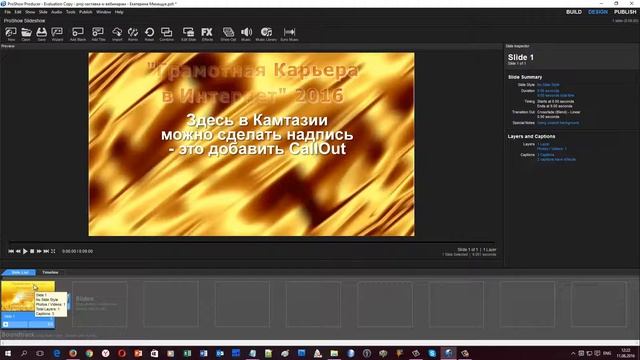Click the Music speaker icon

(x=246, y=33)
